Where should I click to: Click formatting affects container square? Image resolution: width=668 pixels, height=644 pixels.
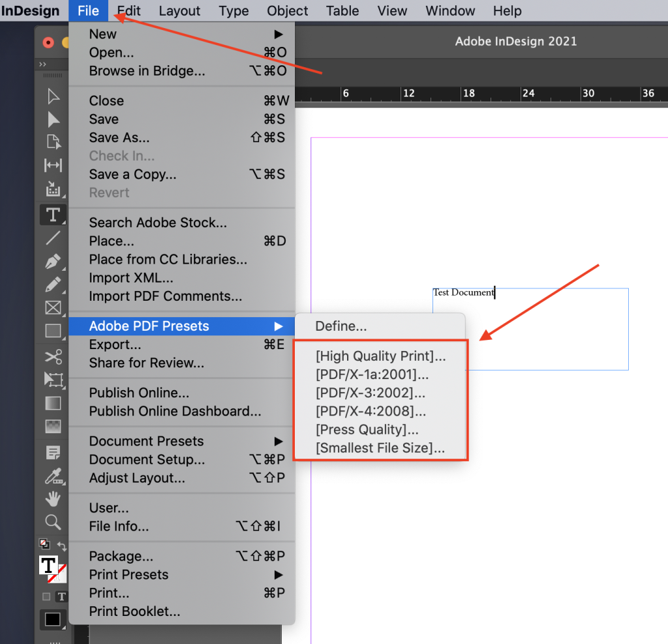(46, 596)
